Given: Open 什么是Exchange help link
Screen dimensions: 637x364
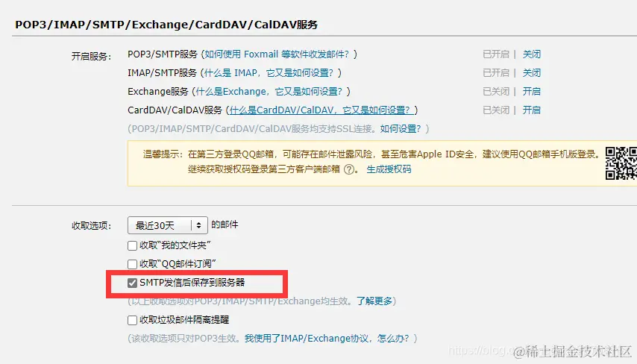Looking at the screenshot, I should (269, 92).
